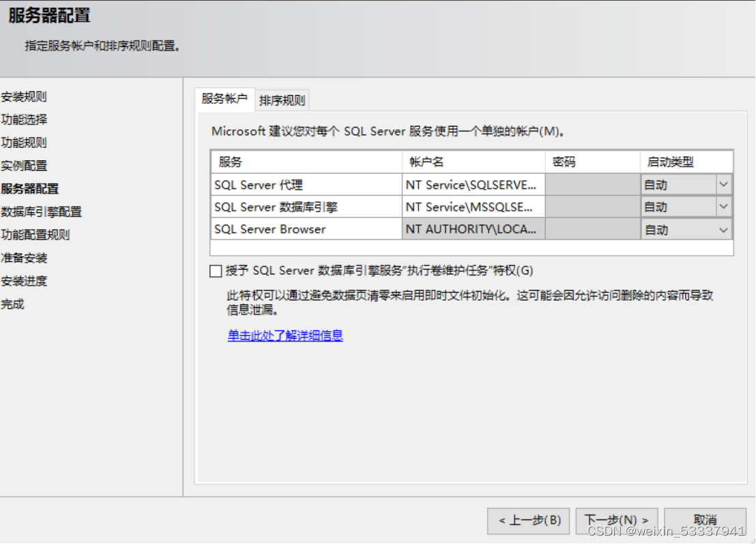756x544 pixels.
Task: Go to the 功能选择 step in sidebar
Action: tap(24, 119)
